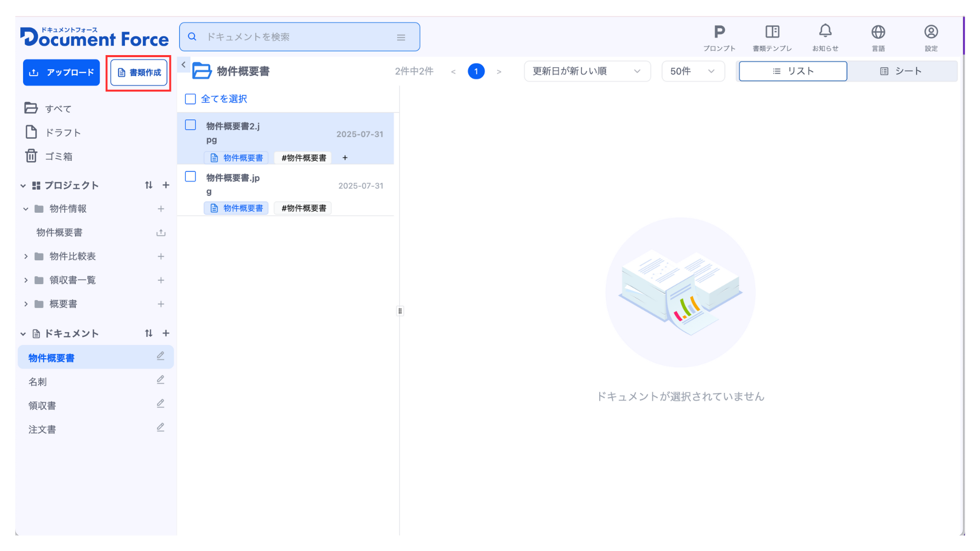Sort document types with ドキュメント sort icon
The image size is (980, 551).
click(149, 333)
